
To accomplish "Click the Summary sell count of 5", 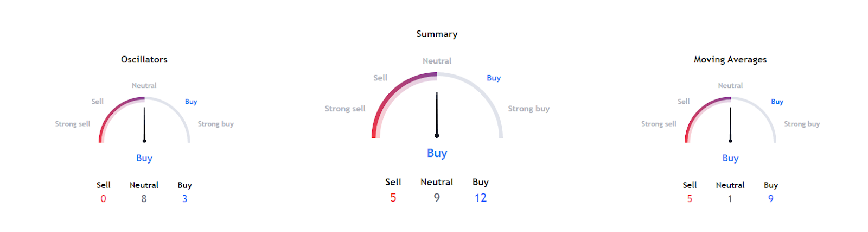I will (x=393, y=198).
